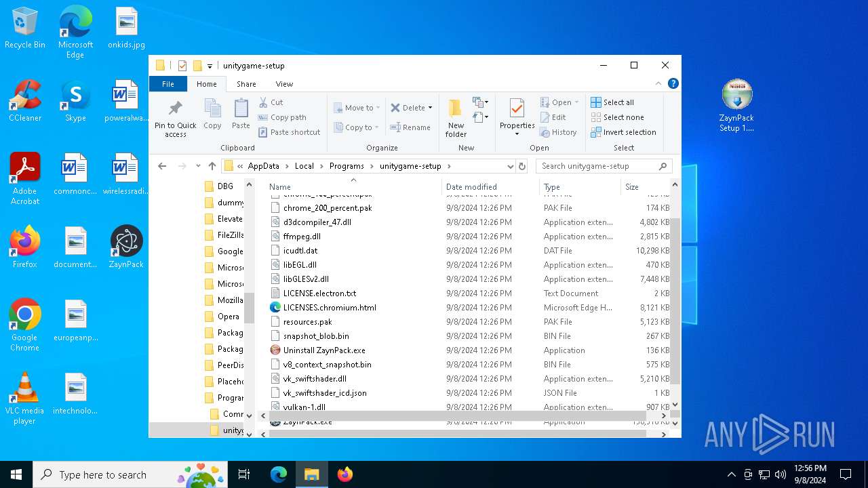
Task: Click the Cut scissors command
Action: pyautogui.click(x=271, y=102)
